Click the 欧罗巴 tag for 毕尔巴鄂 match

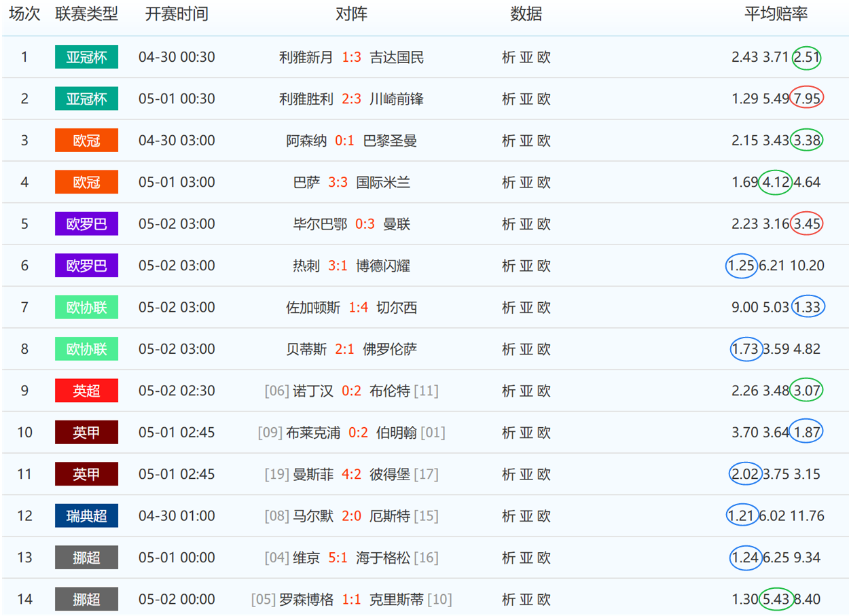click(x=86, y=223)
